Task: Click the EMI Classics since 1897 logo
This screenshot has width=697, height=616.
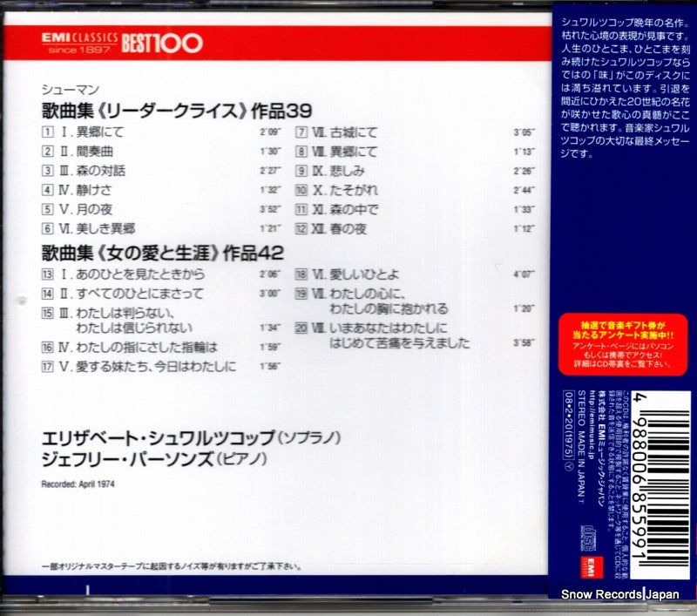Action: click(x=79, y=44)
